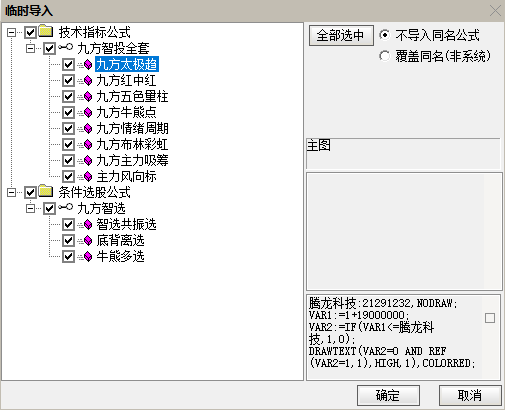The image size is (505, 410).
Task: Select the 牛熊多选 formula label
Action: click(120, 256)
